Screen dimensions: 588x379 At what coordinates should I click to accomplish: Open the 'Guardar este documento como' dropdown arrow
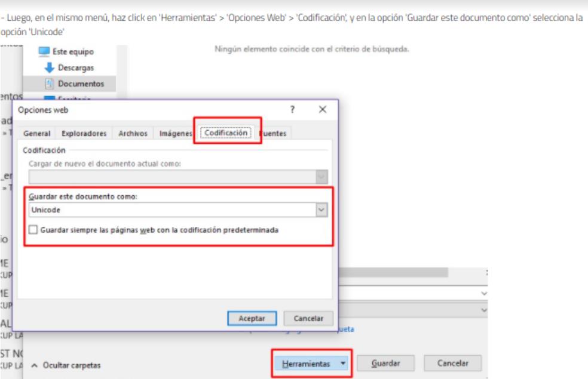coord(322,210)
